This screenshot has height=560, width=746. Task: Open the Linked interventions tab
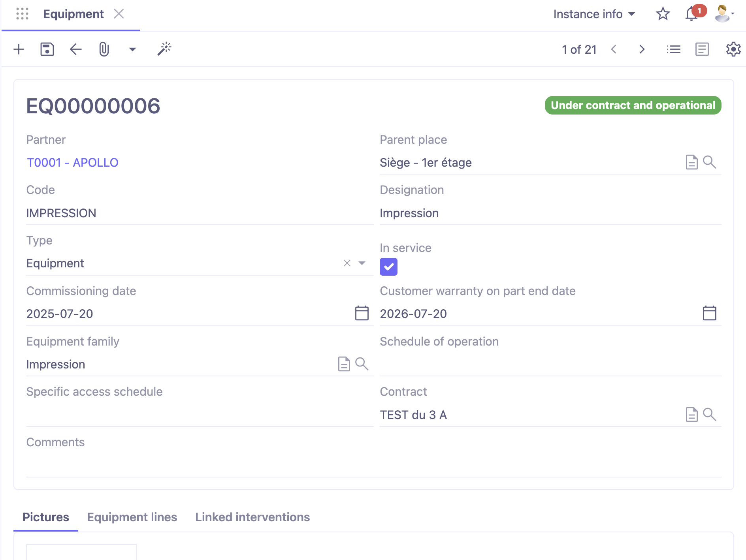252,517
